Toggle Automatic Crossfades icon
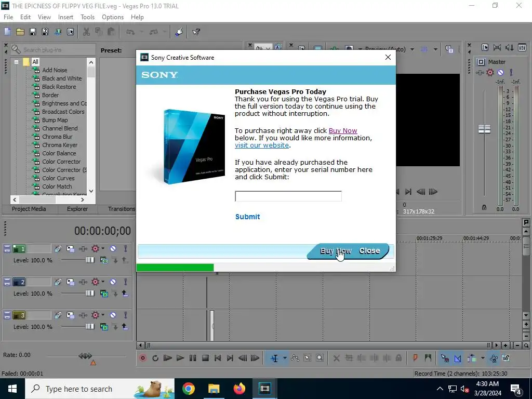 point(458,358)
